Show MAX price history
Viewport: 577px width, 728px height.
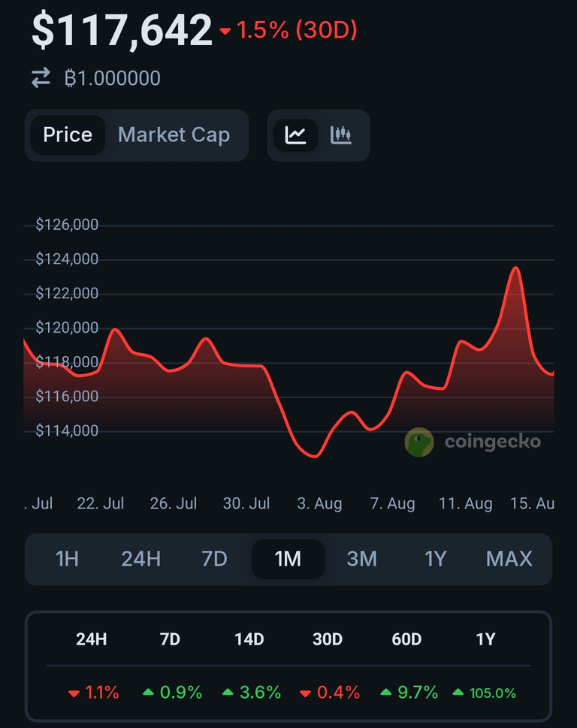coord(509,559)
